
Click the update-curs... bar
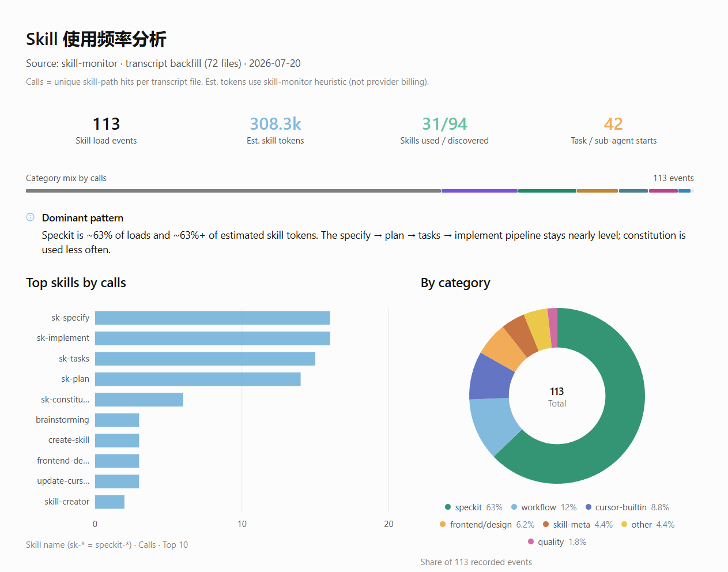pos(117,481)
